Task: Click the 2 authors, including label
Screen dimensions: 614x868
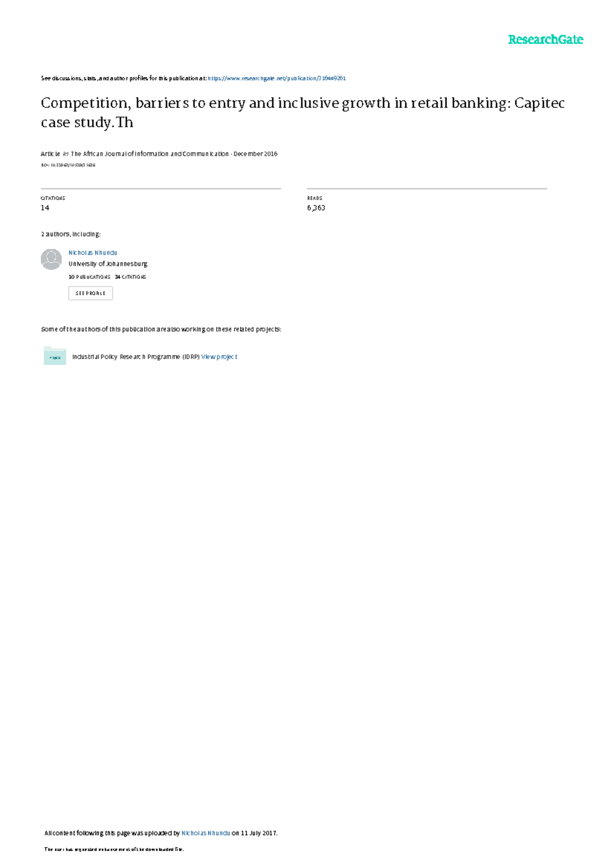Action: tap(71, 234)
